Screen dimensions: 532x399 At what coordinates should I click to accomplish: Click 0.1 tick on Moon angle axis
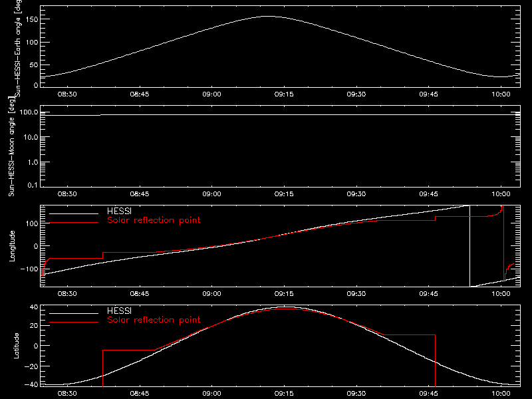32,185
